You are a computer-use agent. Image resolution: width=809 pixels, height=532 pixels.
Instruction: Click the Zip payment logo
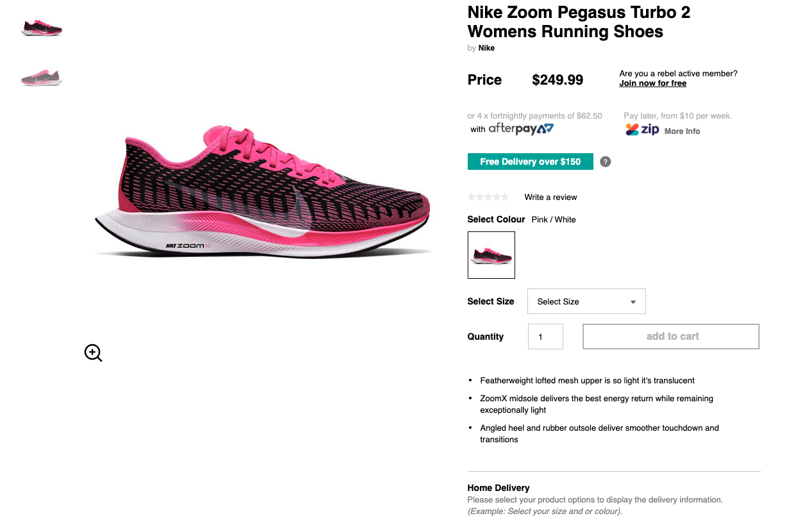(x=642, y=129)
